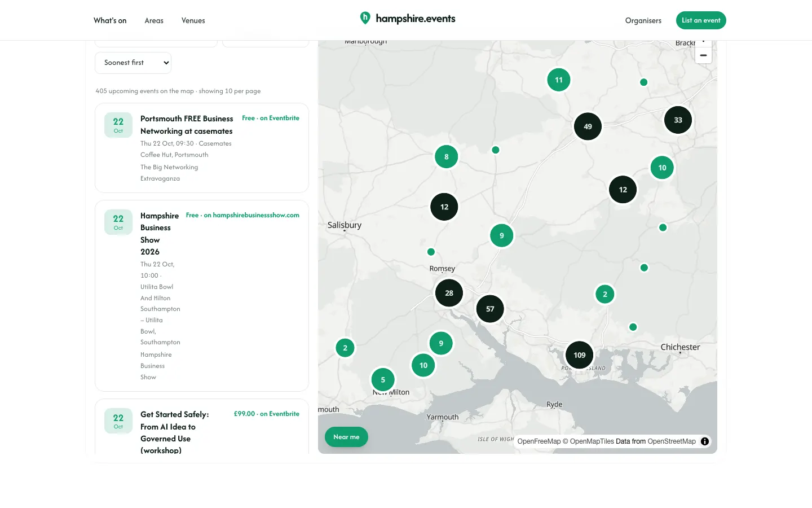Zoom out using the map minus button
The height and width of the screenshot is (508, 812).
pos(703,55)
